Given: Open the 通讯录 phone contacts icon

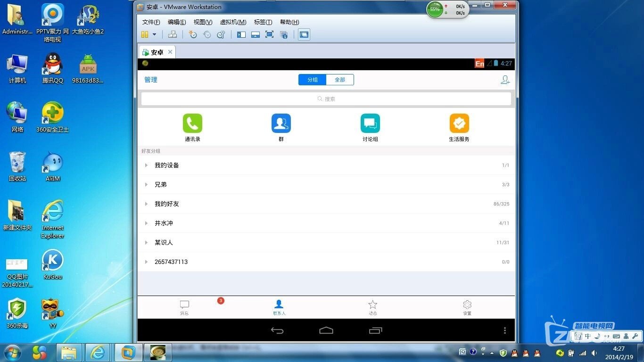Looking at the screenshot, I should click(x=192, y=123).
